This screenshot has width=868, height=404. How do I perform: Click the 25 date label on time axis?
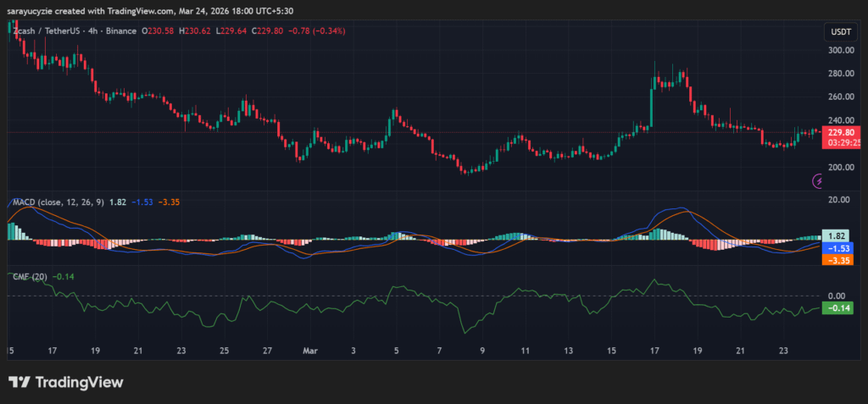(x=225, y=349)
